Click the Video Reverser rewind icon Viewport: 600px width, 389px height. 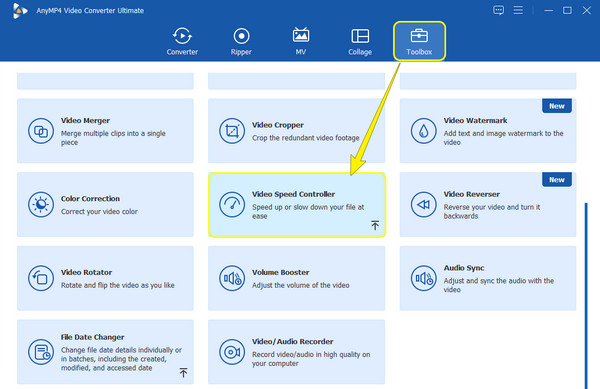tap(423, 205)
